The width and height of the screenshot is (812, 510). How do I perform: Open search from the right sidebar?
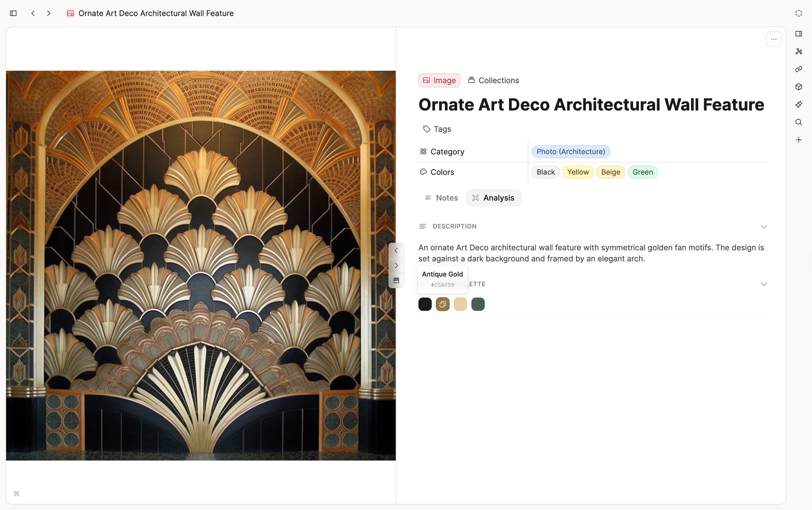click(x=799, y=122)
